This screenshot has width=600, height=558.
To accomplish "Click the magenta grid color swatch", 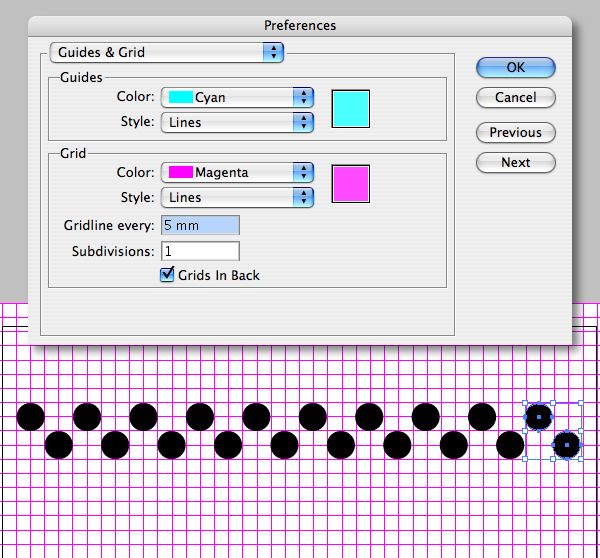I will click(351, 184).
